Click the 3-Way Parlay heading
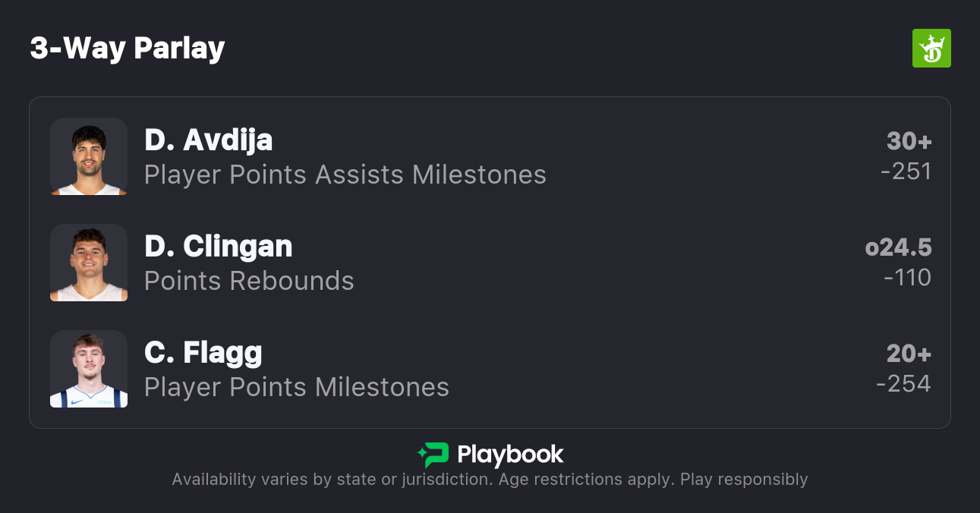 [x=128, y=49]
